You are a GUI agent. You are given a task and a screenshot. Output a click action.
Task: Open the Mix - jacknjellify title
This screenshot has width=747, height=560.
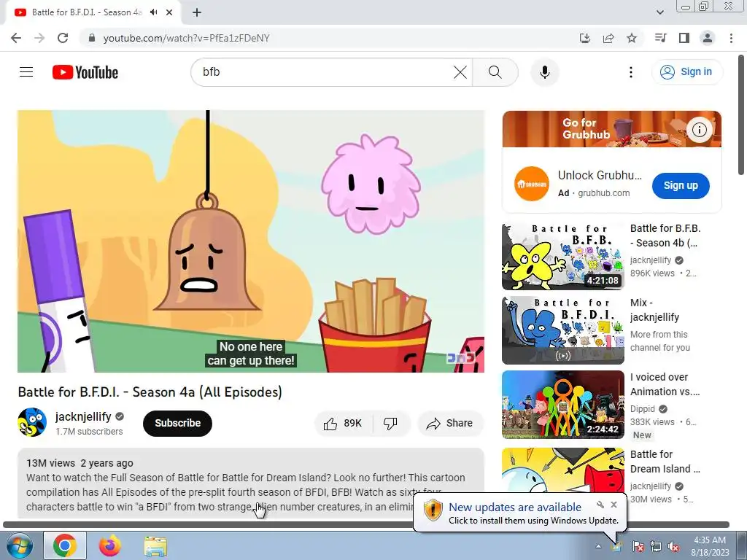click(x=654, y=310)
